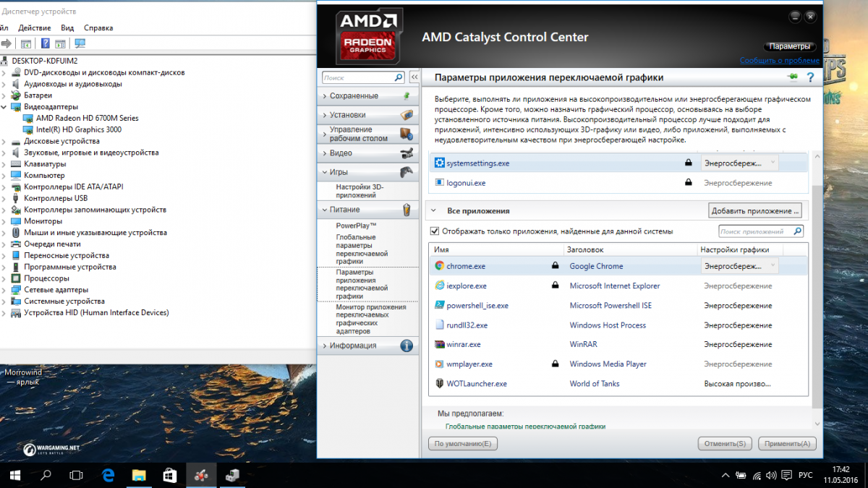Click the Применить(A) button
The height and width of the screenshot is (488, 868).
[x=787, y=443]
